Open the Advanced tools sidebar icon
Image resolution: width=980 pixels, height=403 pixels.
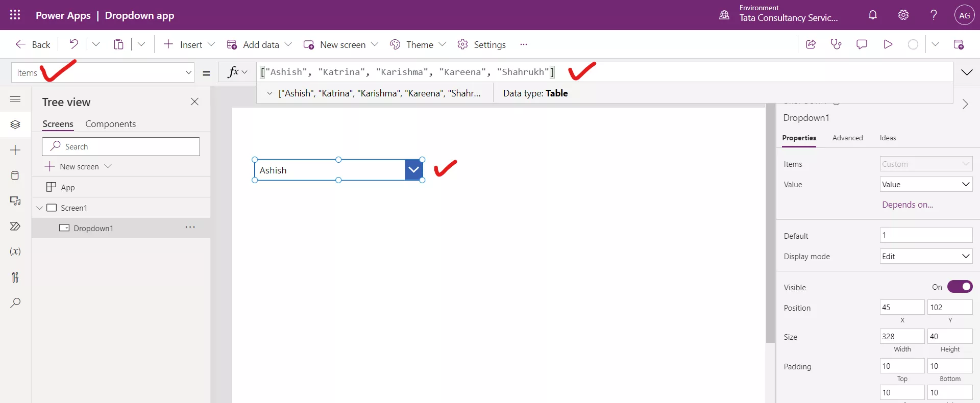coord(15,277)
